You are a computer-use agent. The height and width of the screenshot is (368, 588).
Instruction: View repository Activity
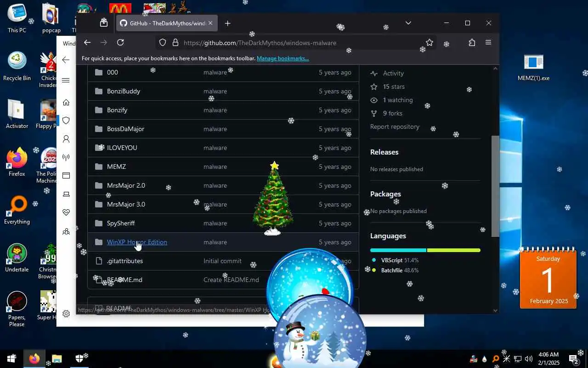[x=393, y=73]
